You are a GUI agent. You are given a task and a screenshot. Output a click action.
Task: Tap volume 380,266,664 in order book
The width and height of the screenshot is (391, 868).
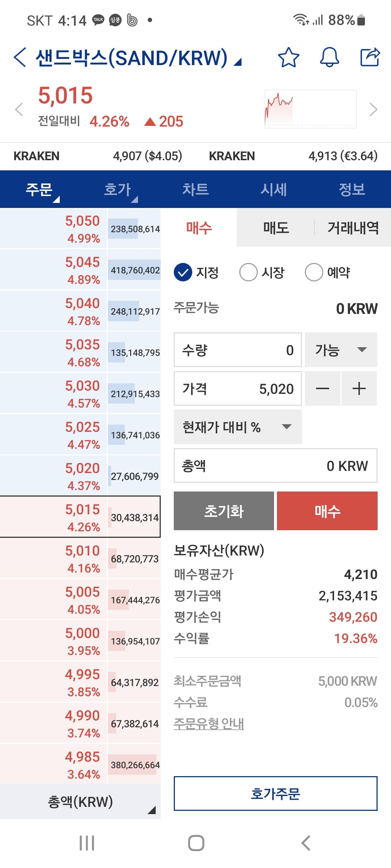pyautogui.click(x=135, y=765)
